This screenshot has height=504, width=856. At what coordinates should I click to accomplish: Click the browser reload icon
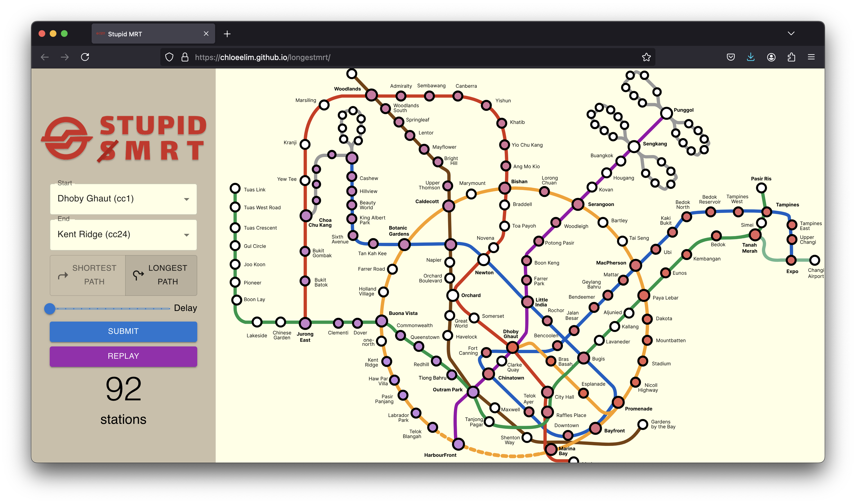(x=85, y=57)
